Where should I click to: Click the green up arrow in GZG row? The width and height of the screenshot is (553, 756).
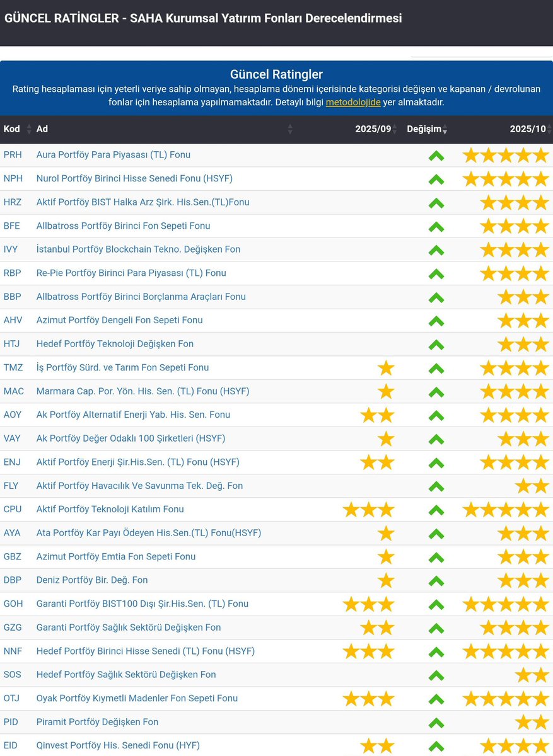click(x=436, y=628)
